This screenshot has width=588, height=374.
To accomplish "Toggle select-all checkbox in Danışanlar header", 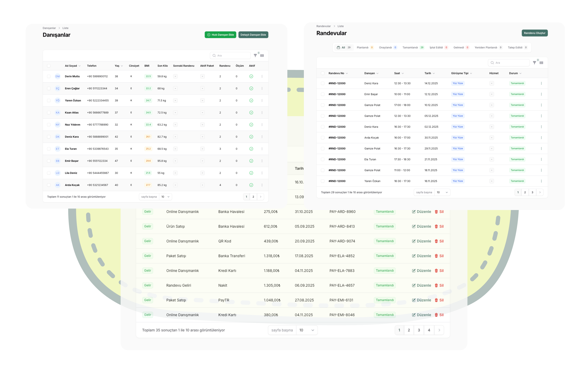I will (49, 66).
